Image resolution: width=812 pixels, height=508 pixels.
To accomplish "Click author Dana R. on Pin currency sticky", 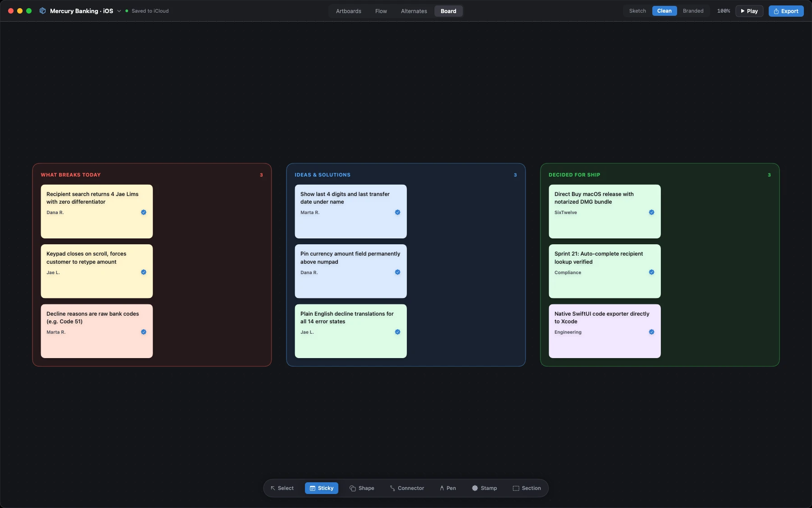I will pos(309,273).
